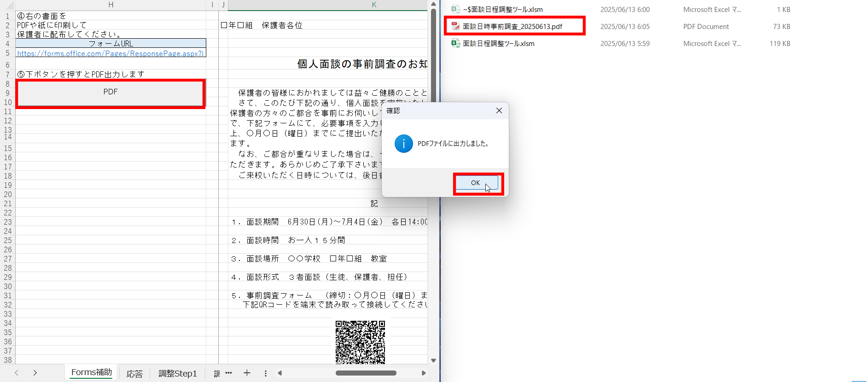Add a new sheet with plus icon
The height and width of the screenshot is (382, 868).
(247, 373)
